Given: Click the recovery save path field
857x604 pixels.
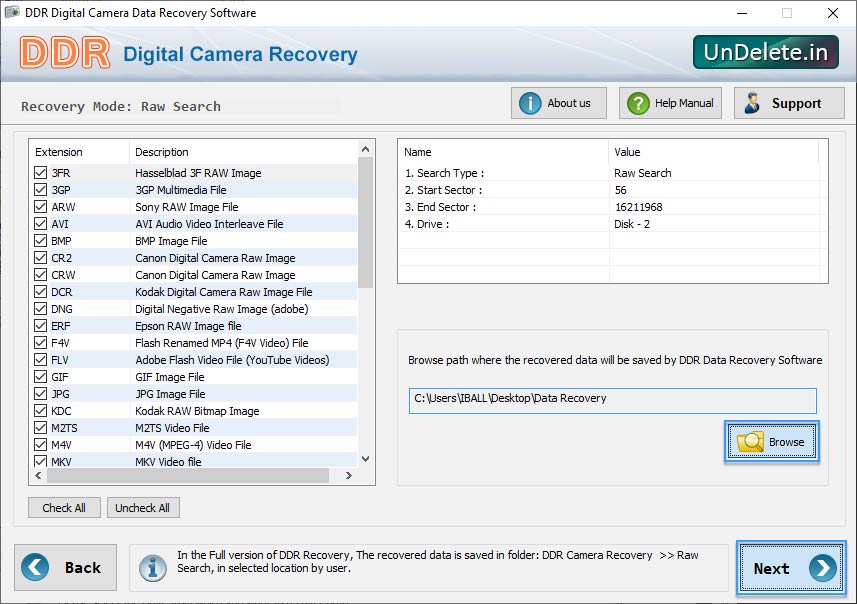Looking at the screenshot, I should click(613, 401).
